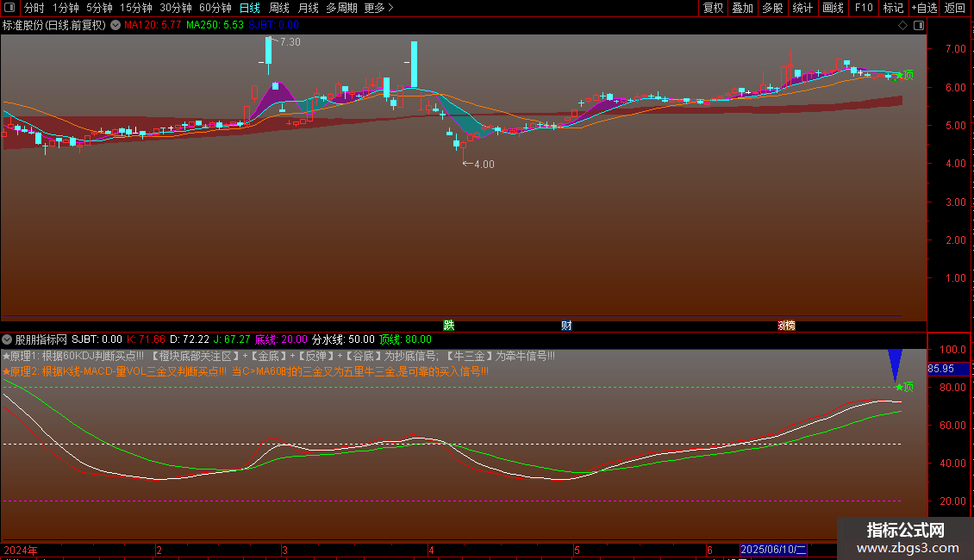Click the 底线: 20.00 label
The height and width of the screenshot is (560, 974).
281,339
